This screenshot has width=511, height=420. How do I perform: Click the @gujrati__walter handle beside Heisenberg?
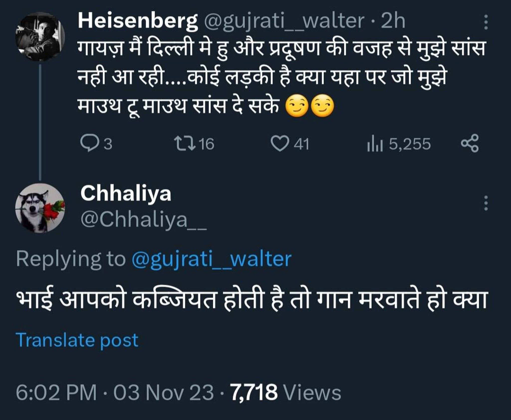point(283,22)
